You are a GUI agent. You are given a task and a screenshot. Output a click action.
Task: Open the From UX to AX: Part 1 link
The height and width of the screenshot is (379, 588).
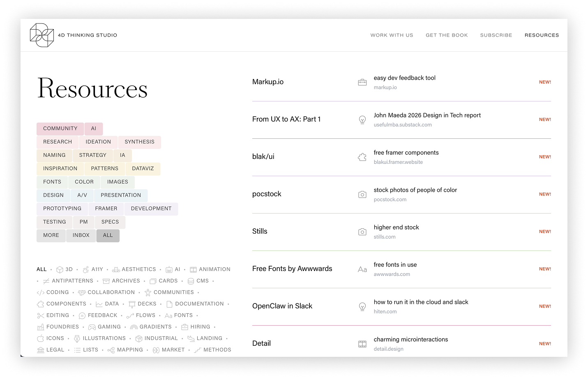286,119
